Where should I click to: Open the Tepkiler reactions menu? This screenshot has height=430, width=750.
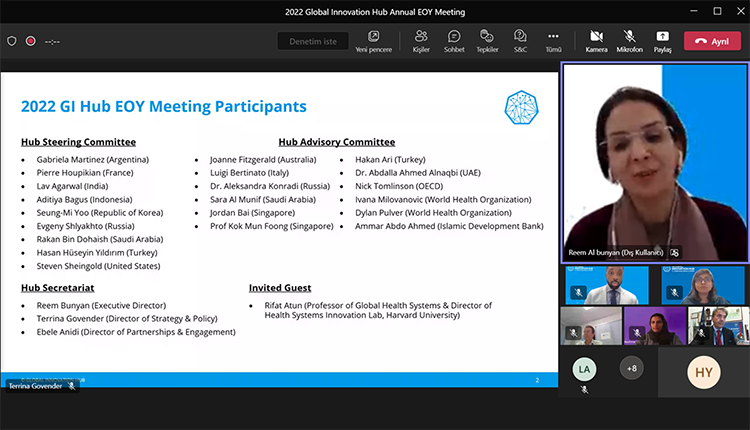coord(487,40)
